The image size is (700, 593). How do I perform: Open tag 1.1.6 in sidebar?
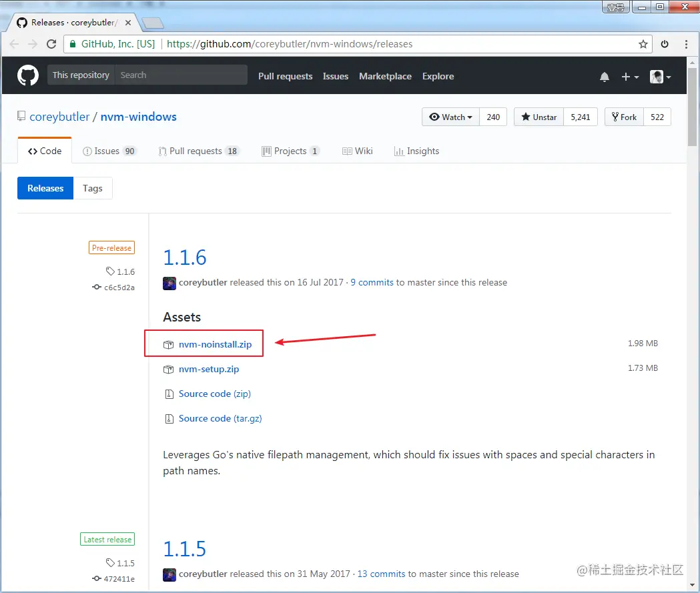tap(121, 271)
